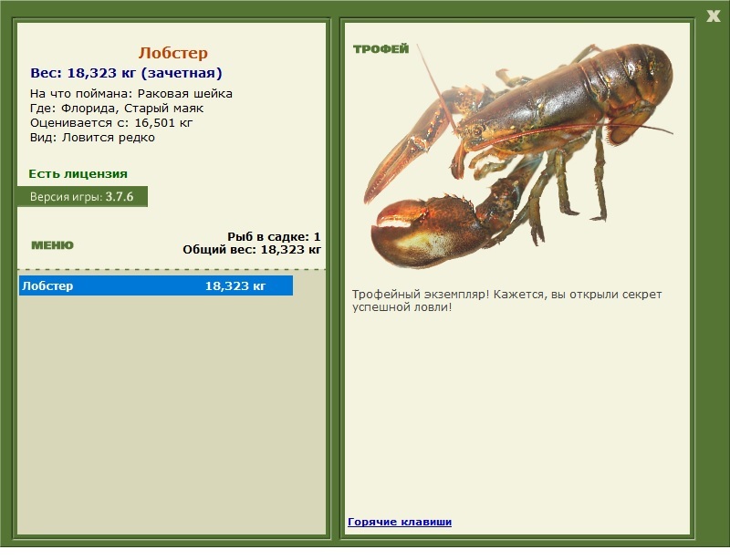Screen dimensions: 730x560
Task: Click 'Рыб в садке: 1' text
Action: pyautogui.click(x=274, y=236)
